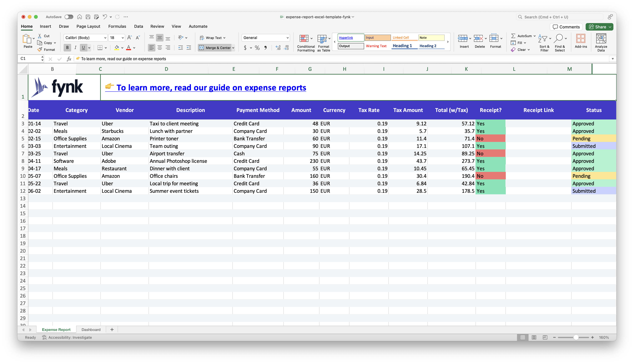634x364 pixels.
Task: Toggle the AutoSave switch
Action: (69, 17)
